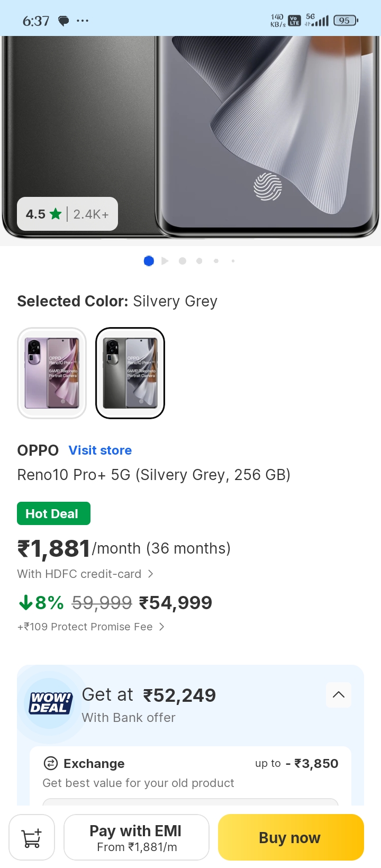Tap the Hot Deal tag
Image resolution: width=381 pixels, height=868 pixels.
pyautogui.click(x=53, y=513)
